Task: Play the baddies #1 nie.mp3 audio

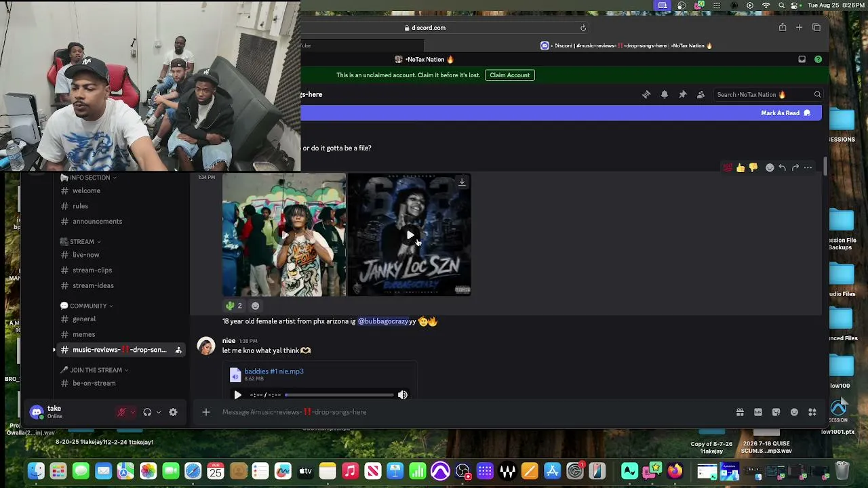Action: point(237,394)
